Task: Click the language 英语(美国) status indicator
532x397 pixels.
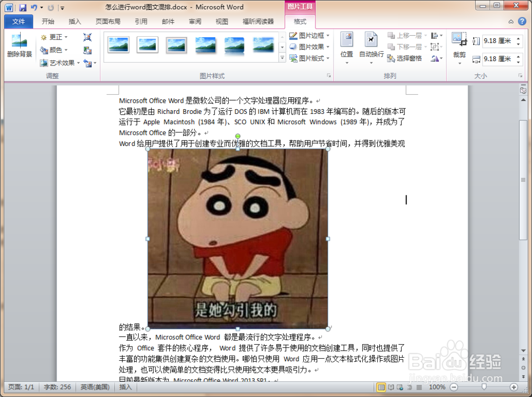Action: (95, 387)
